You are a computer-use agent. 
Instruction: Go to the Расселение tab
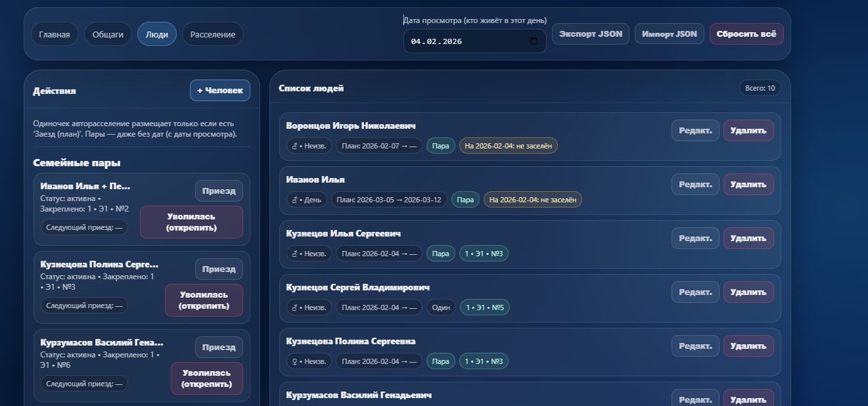click(212, 34)
